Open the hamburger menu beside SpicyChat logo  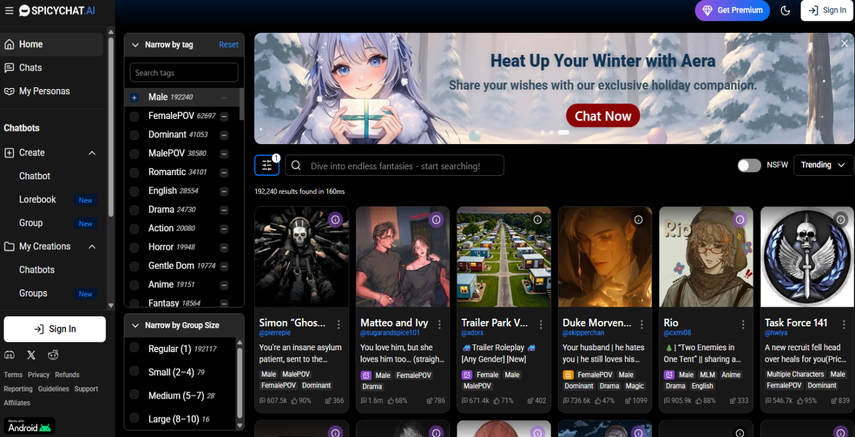(9, 11)
